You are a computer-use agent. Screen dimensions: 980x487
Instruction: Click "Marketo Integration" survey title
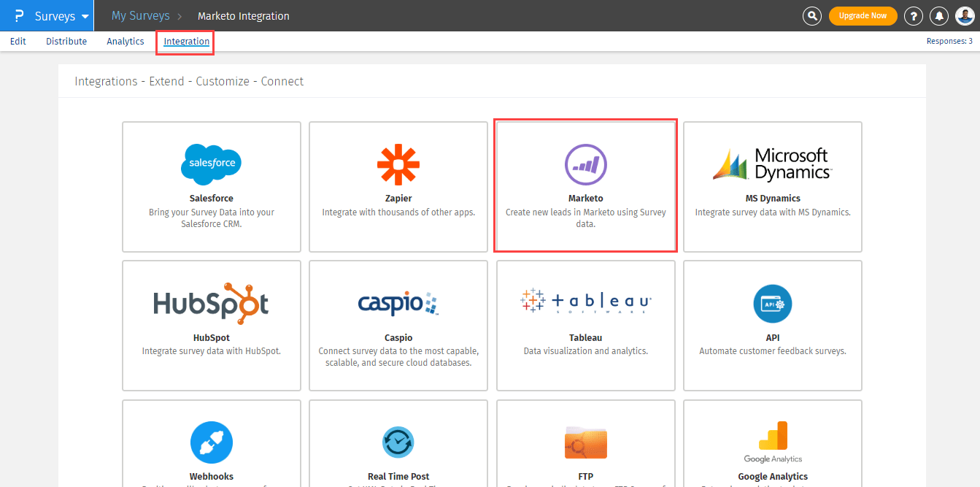[244, 16]
